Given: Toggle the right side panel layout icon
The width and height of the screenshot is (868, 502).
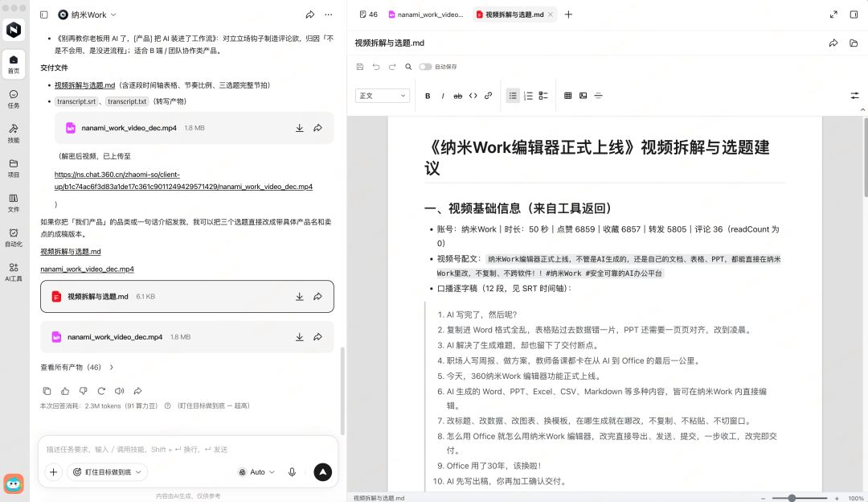Looking at the screenshot, I should (x=854, y=14).
